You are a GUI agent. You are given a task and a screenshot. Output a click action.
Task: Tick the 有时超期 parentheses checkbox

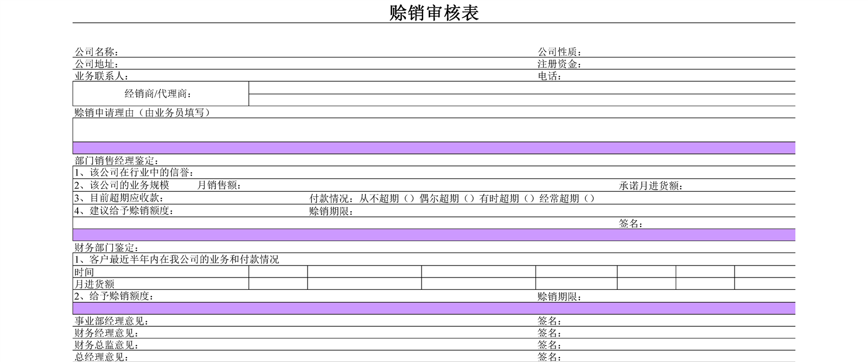click(x=529, y=199)
